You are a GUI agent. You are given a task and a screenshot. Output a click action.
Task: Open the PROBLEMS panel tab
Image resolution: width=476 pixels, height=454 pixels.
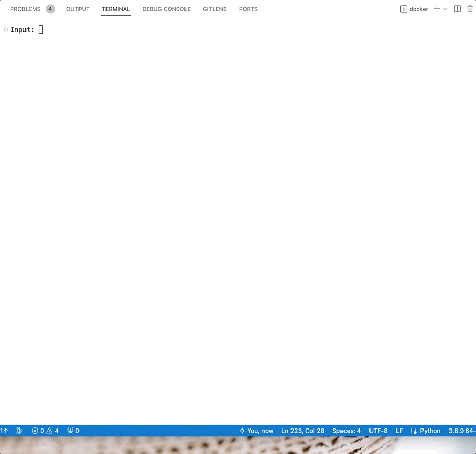tap(25, 9)
